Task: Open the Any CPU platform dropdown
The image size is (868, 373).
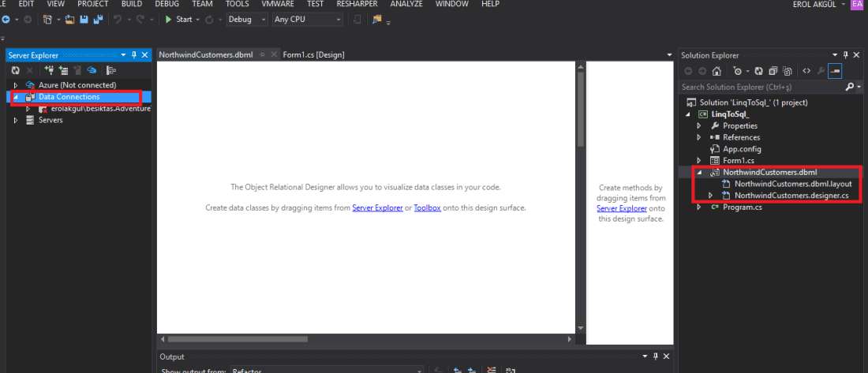Action: (x=306, y=19)
